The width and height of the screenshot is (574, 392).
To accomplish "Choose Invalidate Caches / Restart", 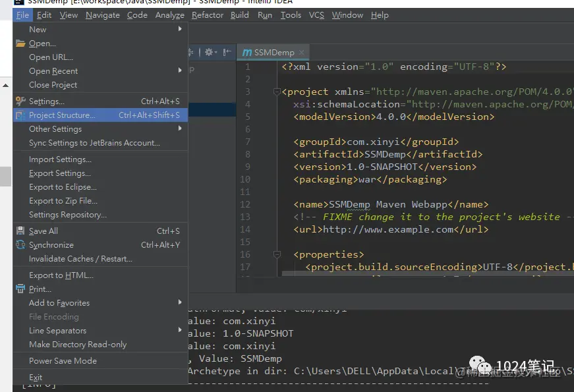I will [x=100, y=259].
